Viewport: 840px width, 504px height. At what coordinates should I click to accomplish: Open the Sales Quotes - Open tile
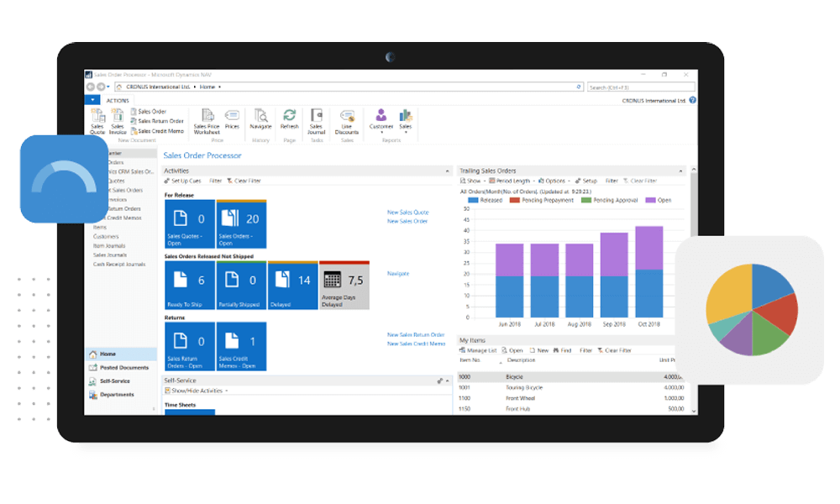[x=190, y=224]
